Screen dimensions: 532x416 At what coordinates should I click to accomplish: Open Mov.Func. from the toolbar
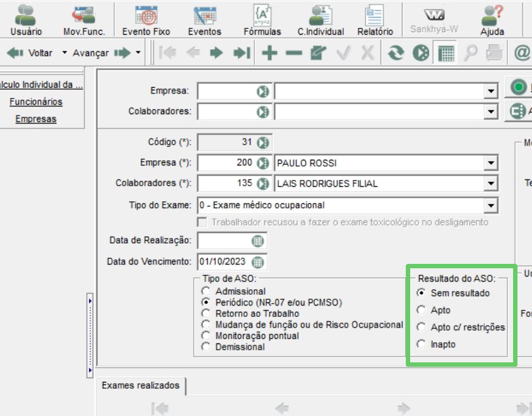84,20
